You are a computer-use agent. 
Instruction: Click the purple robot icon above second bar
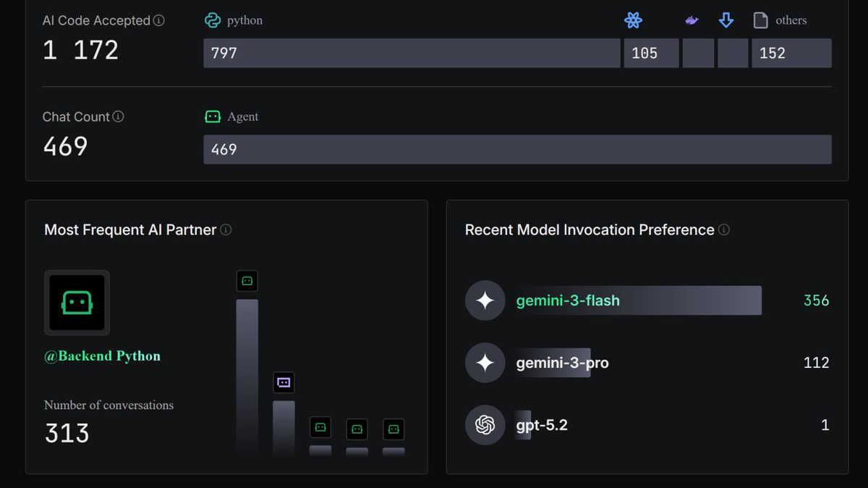(284, 382)
